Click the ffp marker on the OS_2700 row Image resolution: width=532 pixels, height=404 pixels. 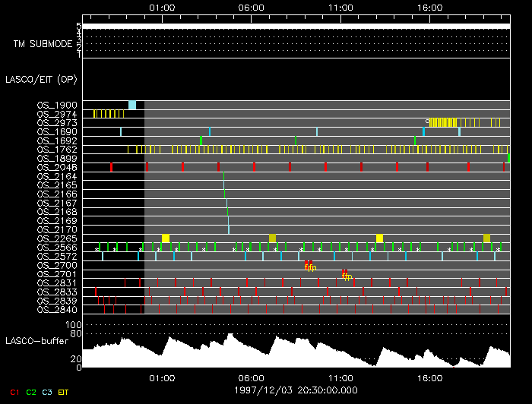pyautogui.click(x=310, y=266)
